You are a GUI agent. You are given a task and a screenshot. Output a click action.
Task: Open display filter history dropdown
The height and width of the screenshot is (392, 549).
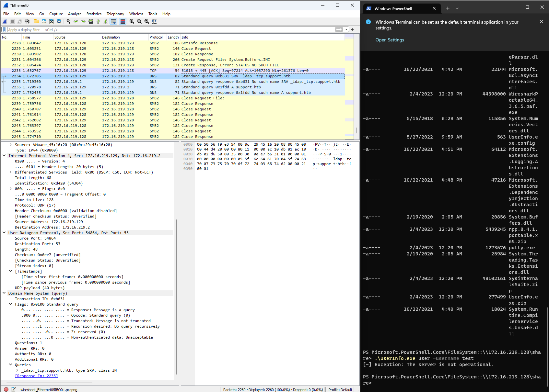click(346, 29)
